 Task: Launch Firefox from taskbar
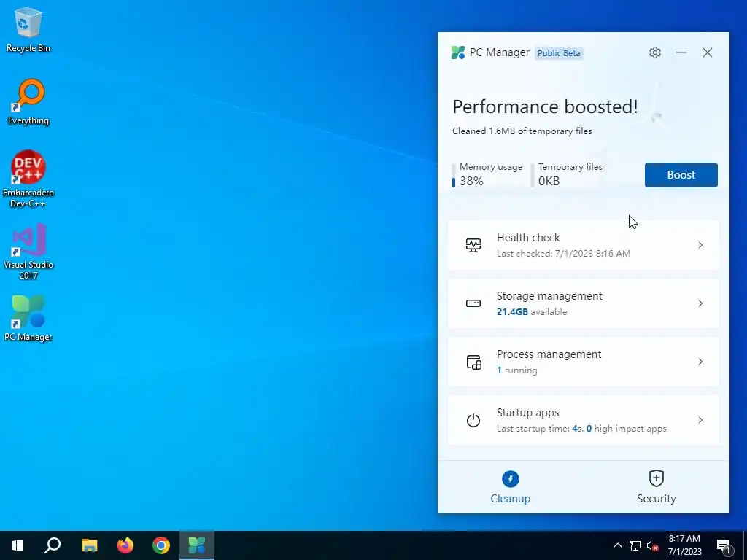click(x=125, y=545)
